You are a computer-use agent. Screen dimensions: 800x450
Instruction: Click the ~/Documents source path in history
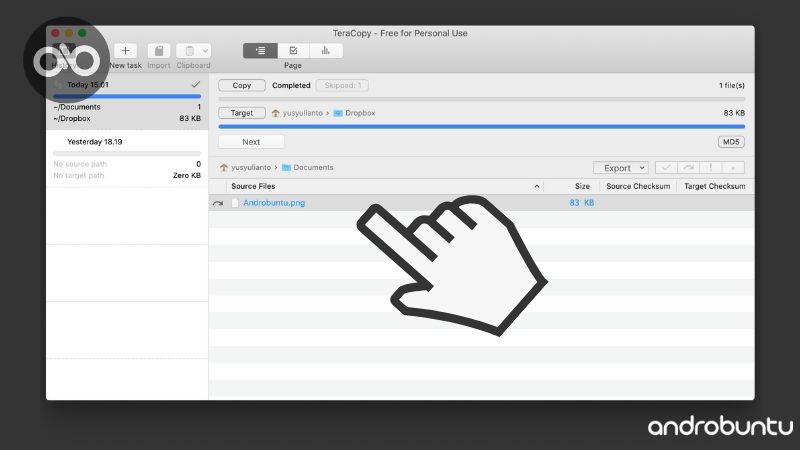77,107
